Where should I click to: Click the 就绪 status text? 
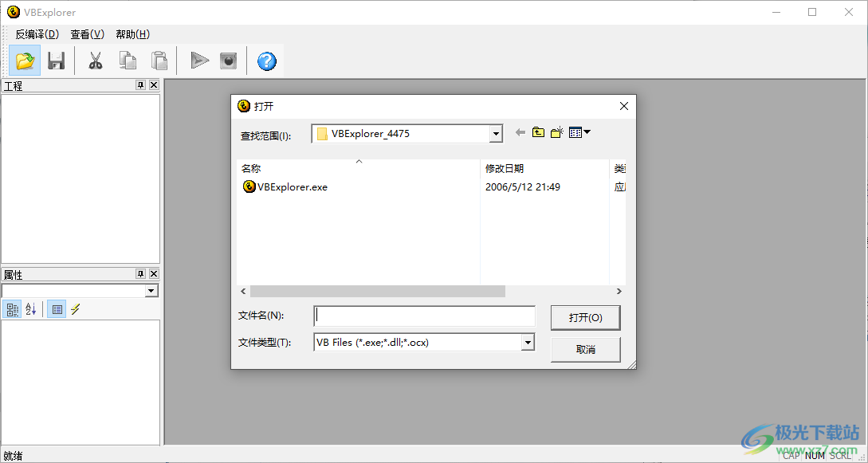click(x=13, y=457)
